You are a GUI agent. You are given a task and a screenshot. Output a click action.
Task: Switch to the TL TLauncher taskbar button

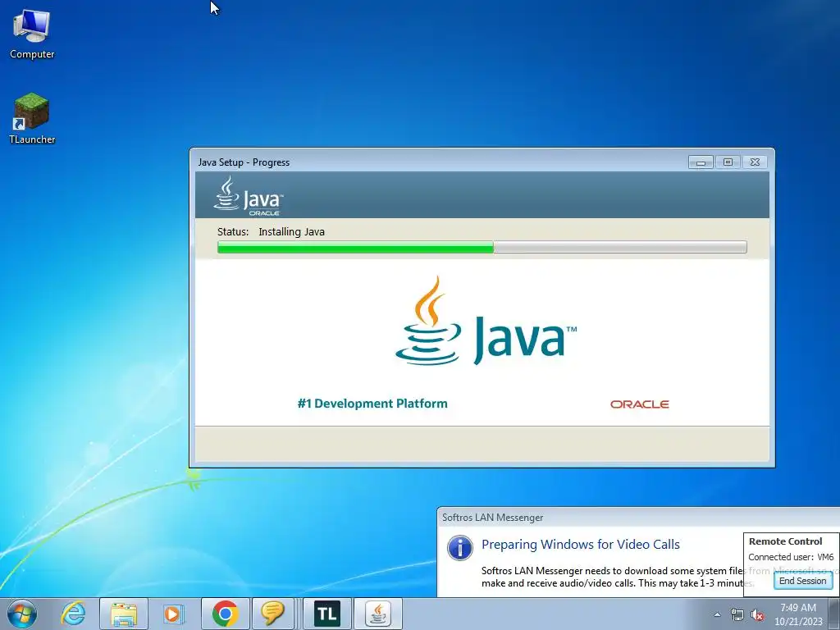point(327,614)
